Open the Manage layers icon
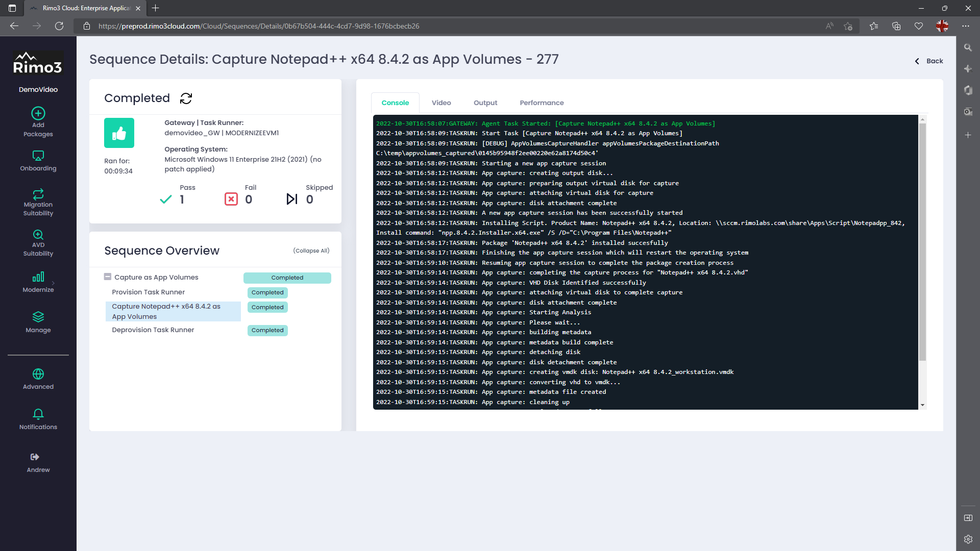The height and width of the screenshot is (551, 980). (x=38, y=317)
